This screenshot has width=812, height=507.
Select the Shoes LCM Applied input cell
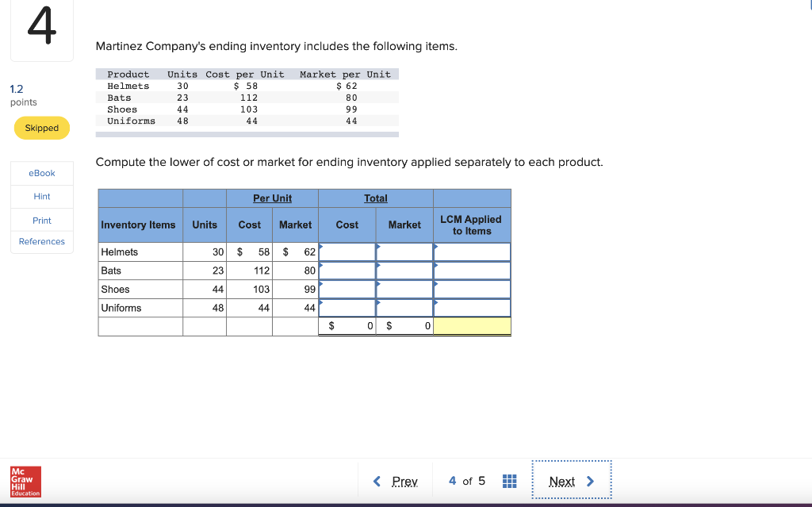(473, 290)
